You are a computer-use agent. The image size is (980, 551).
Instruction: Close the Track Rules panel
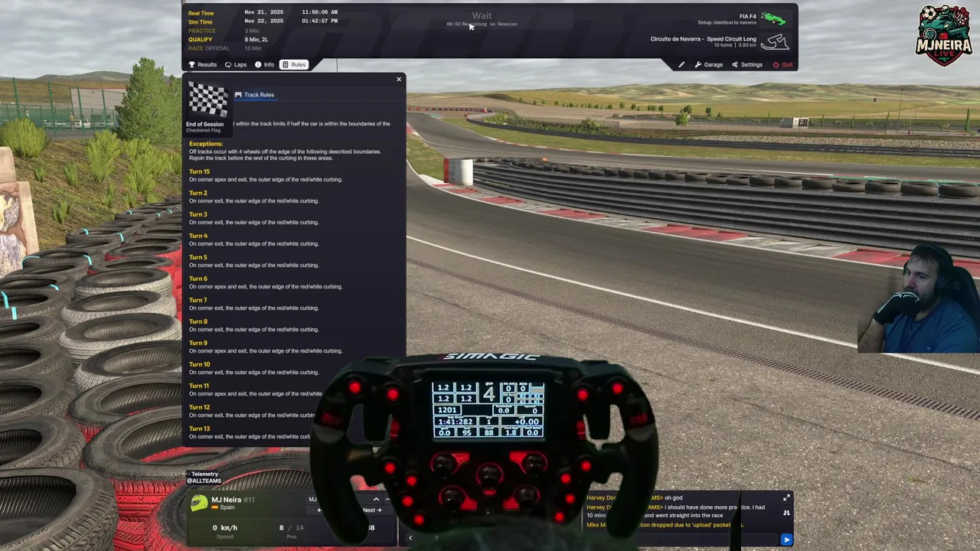click(398, 79)
